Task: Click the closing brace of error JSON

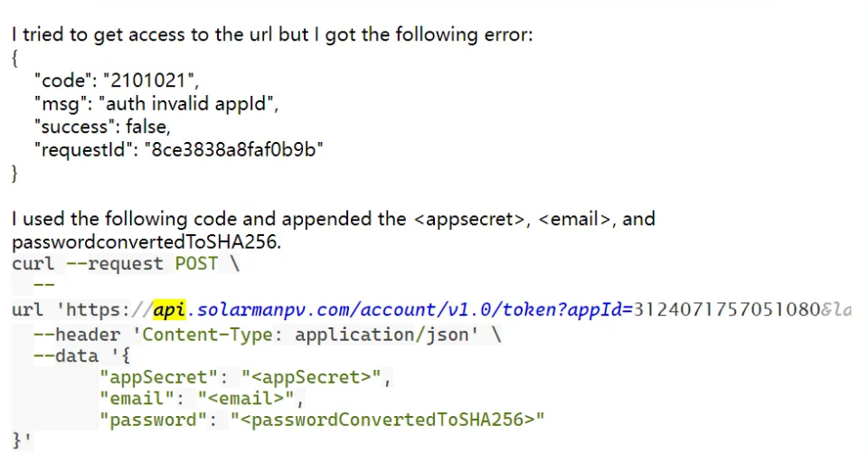Action: [x=15, y=174]
